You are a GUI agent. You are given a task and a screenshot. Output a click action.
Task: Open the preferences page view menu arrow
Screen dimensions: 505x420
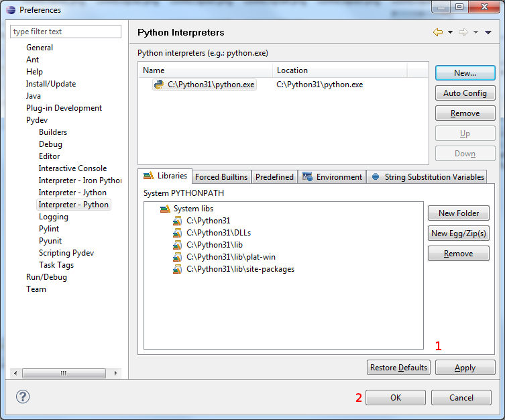488,32
